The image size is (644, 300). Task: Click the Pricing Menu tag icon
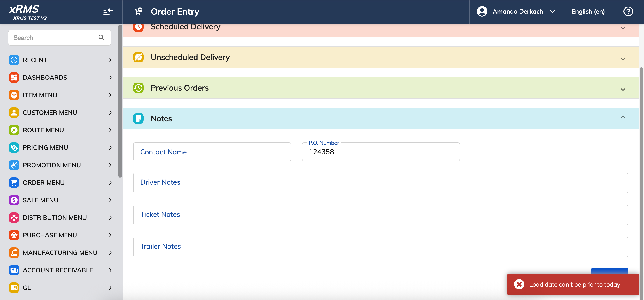pos(14,148)
